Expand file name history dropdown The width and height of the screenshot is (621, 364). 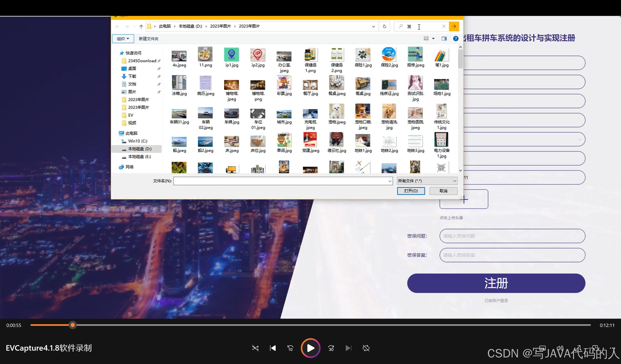(390, 181)
